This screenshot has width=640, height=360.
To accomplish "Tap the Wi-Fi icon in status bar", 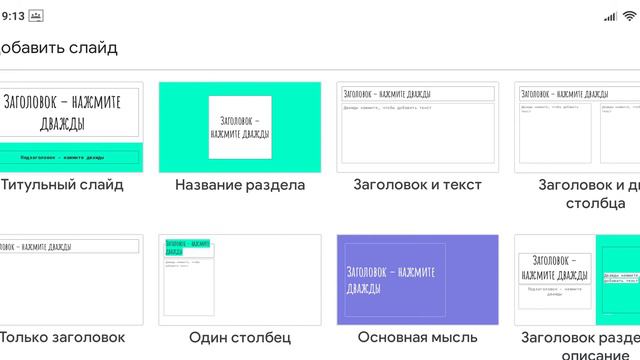I will coord(630,16).
